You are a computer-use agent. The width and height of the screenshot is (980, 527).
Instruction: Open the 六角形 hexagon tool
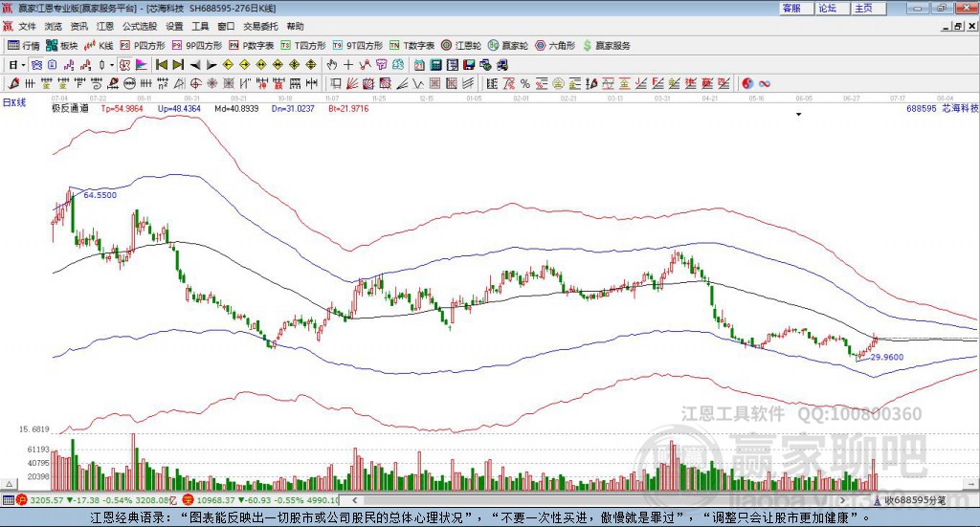point(555,46)
